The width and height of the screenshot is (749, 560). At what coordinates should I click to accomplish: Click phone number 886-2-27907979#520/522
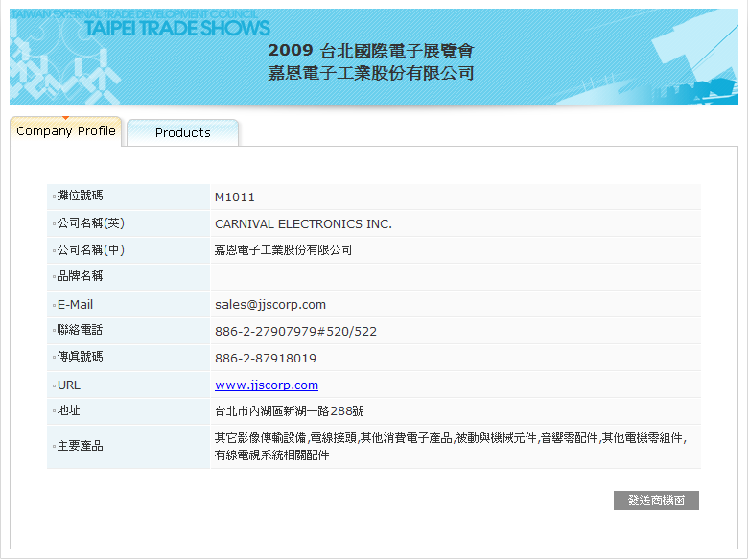[295, 332]
